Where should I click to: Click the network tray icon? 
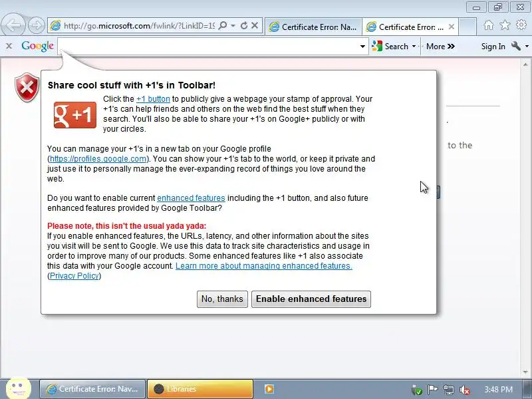coord(448,390)
